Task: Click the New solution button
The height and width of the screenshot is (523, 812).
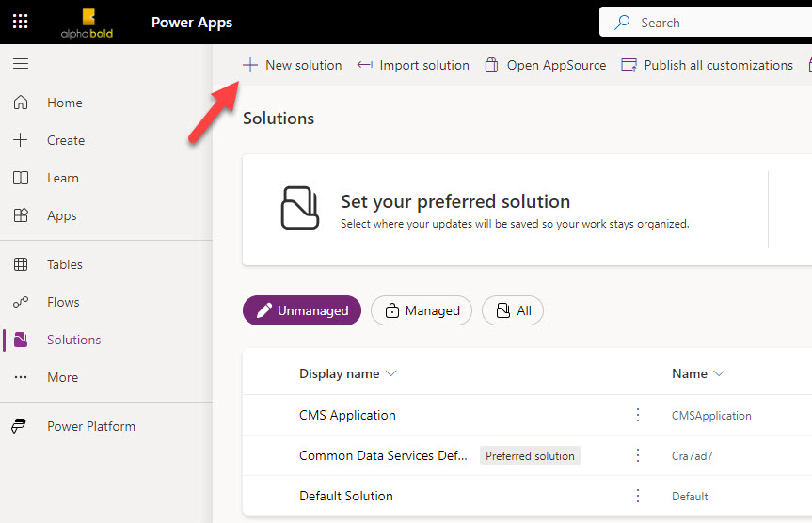Action: [x=293, y=65]
